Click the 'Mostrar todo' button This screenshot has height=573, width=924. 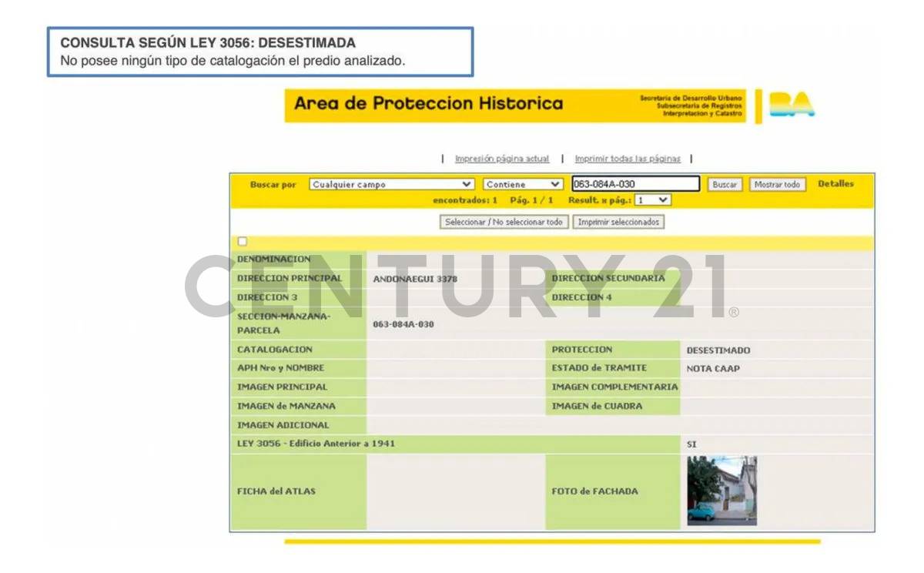778,185
